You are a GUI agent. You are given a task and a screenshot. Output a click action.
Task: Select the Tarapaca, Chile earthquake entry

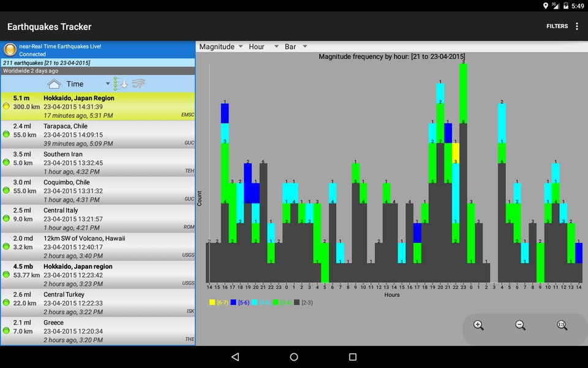coord(98,134)
